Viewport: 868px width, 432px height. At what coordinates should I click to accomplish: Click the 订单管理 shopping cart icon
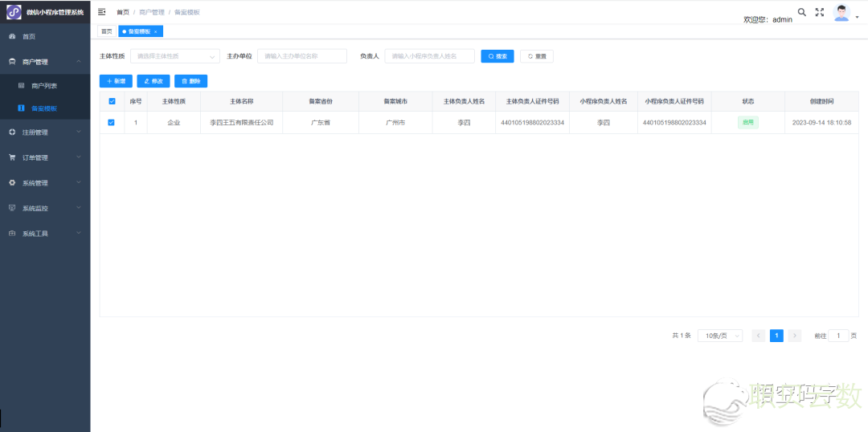pyautogui.click(x=12, y=157)
